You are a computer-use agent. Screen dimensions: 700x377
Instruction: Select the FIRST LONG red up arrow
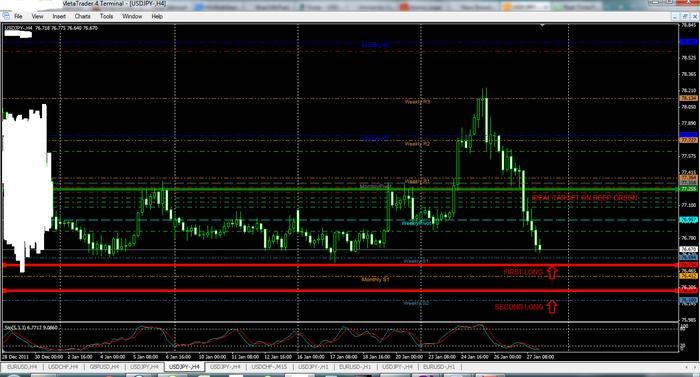click(x=552, y=272)
